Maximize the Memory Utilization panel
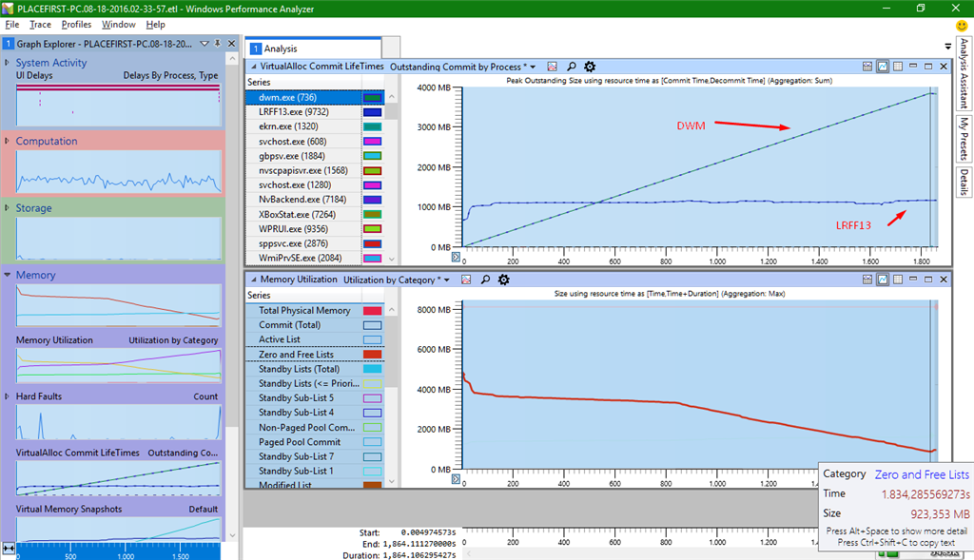This screenshot has width=974, height=560. [x=928, y=280]
